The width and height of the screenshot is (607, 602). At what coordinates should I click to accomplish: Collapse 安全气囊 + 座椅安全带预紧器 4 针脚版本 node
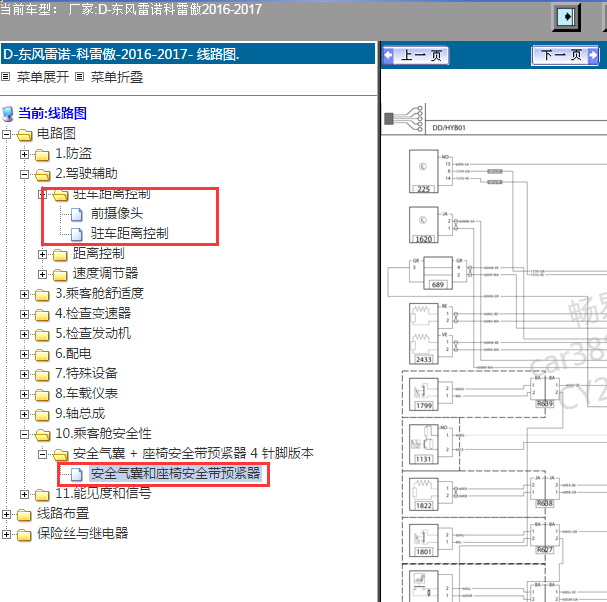click(x=42, y=455)
